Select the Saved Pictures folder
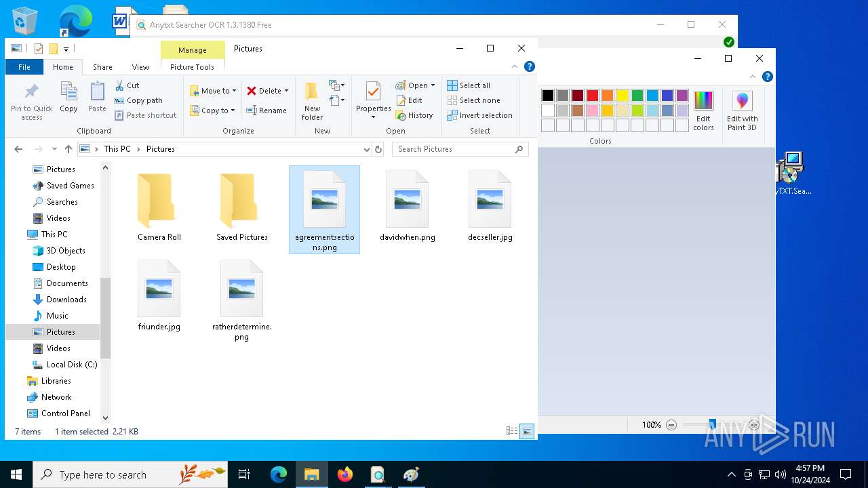Screen dimensions: 868x488 (242, 207)
